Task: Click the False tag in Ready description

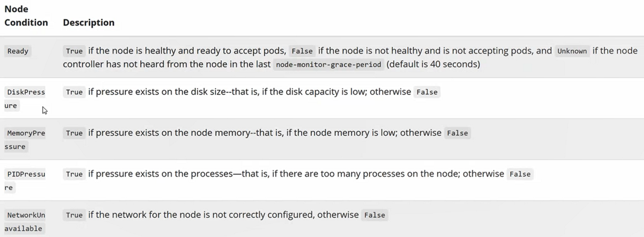Action: pyautogui.click(x=302, y=51)
